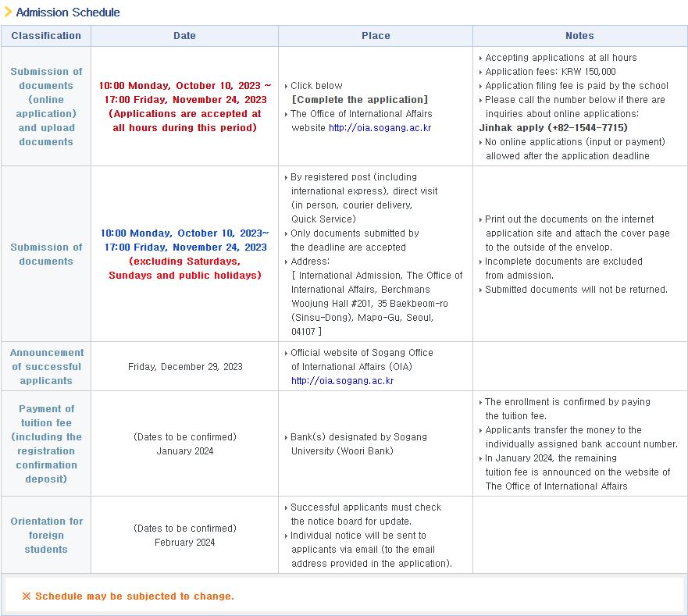Select the "(online application)" row label text
The image size is (688, 616).
pos(46,107)
